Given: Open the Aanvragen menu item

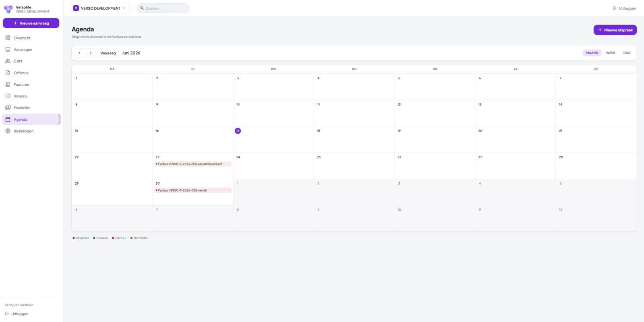Looking at the screenshot, I should [x=31, y=50].
